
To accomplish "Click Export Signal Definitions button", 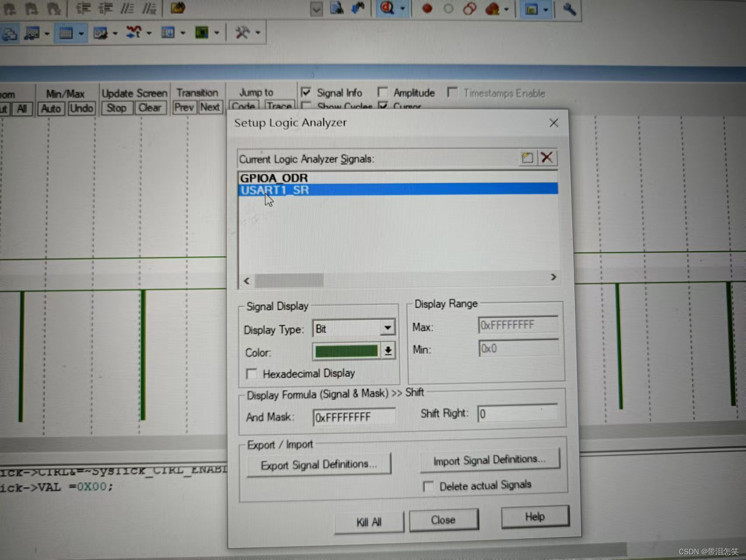I will [319, 465].
